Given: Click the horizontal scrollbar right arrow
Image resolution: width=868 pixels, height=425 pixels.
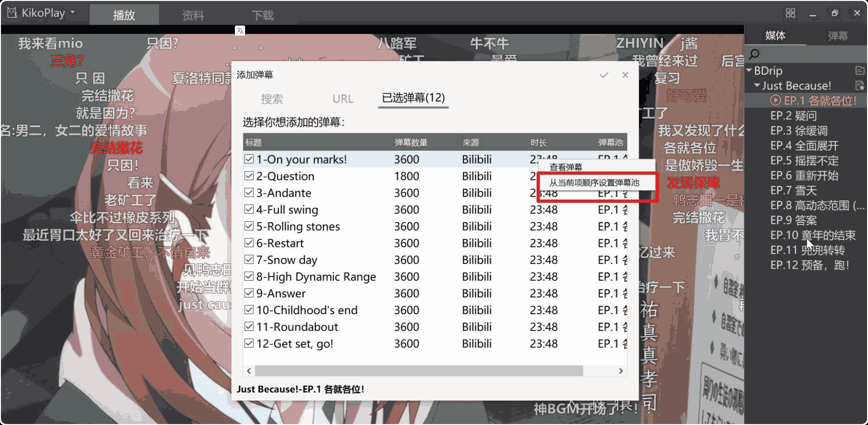Looking at the screenshot, I should click(621, 371).
